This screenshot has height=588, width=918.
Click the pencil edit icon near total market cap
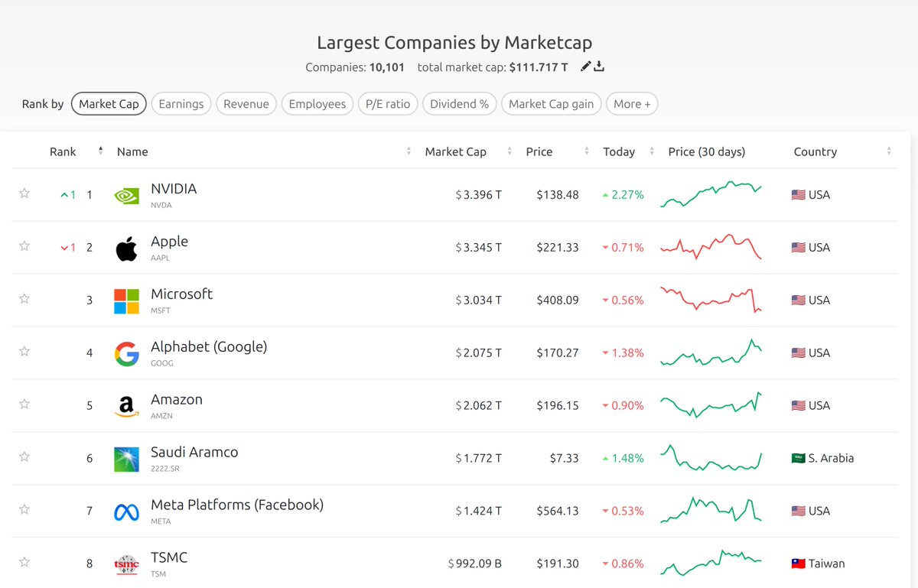[x=586, y=67]
